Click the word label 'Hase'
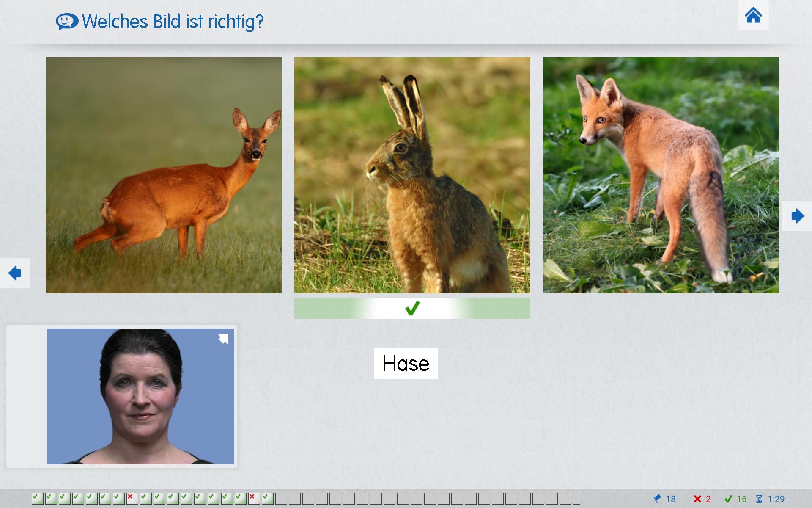 (406, 364)
